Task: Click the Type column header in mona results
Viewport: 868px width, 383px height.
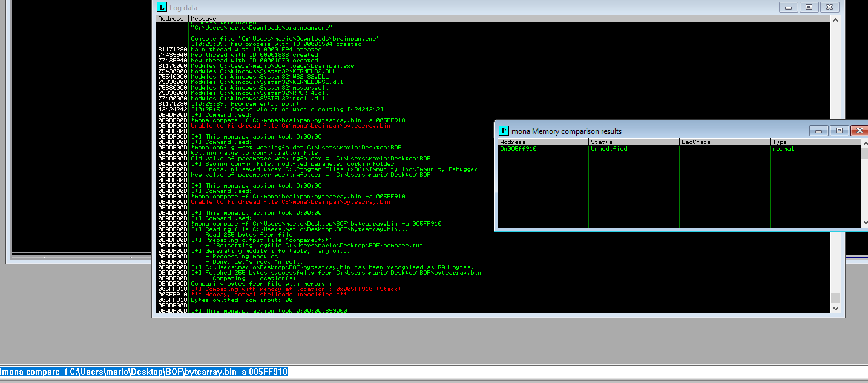Action: point(815,142)
